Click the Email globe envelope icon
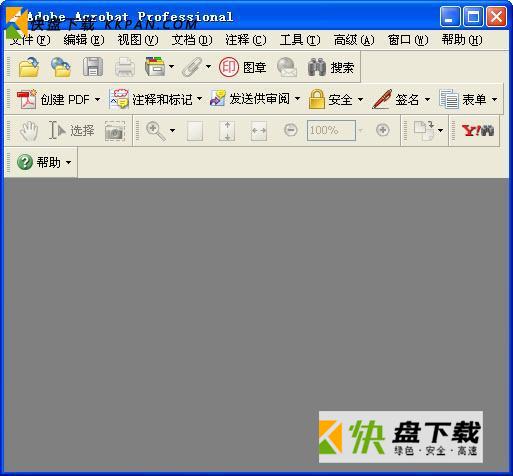The width and height of the screenshot is (513, 476). tap(287, 67)
